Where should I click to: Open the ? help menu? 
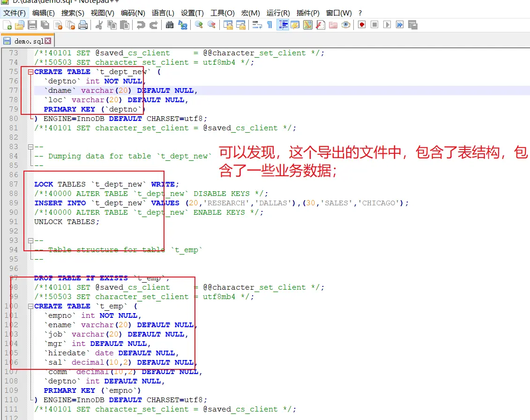pyautogui.click(x=360, y=13)
